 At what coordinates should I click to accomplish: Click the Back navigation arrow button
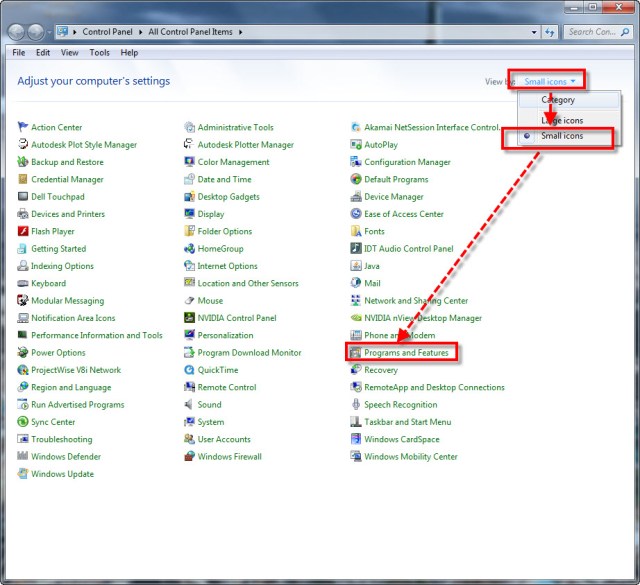pos(18,32)
